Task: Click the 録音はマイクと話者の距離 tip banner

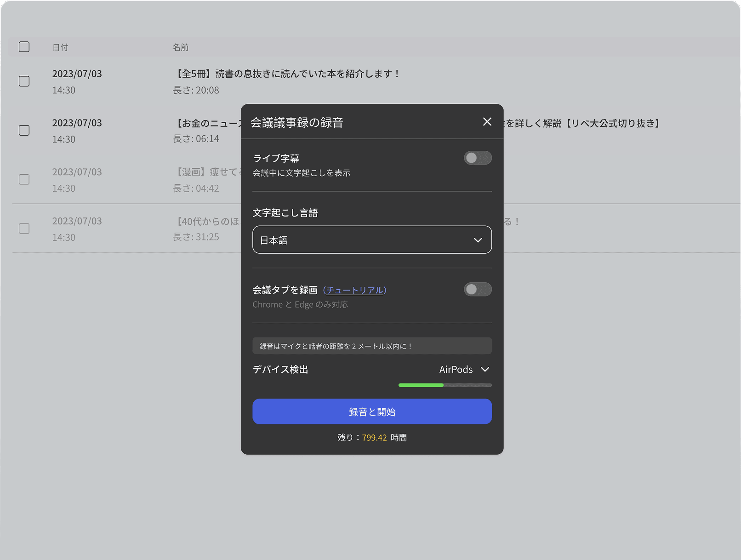Action: pyautogui.click(x=371, y=346)
